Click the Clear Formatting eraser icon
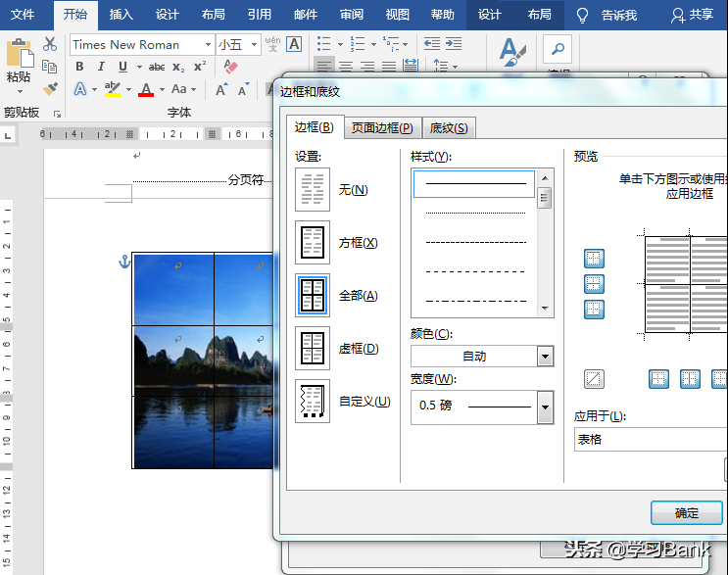Image resolution: width=728 pixels, height=575 pixels. pyautogui.click(x=230, y=67)
